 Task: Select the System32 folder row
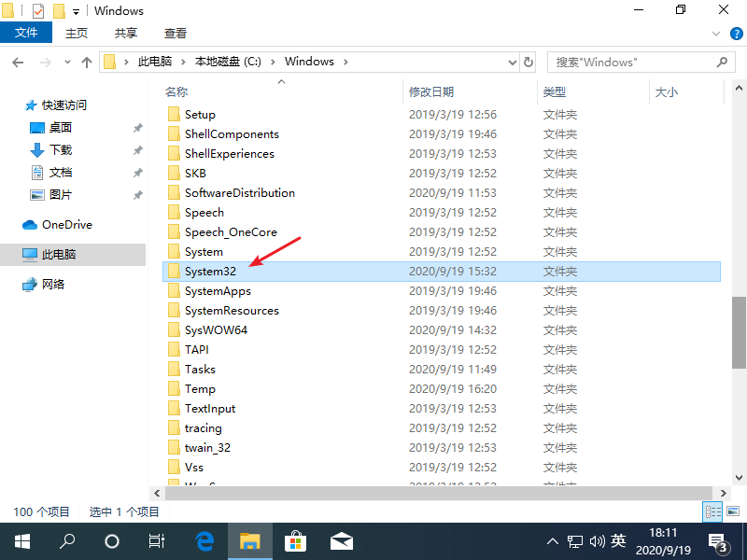click(442, 272)
